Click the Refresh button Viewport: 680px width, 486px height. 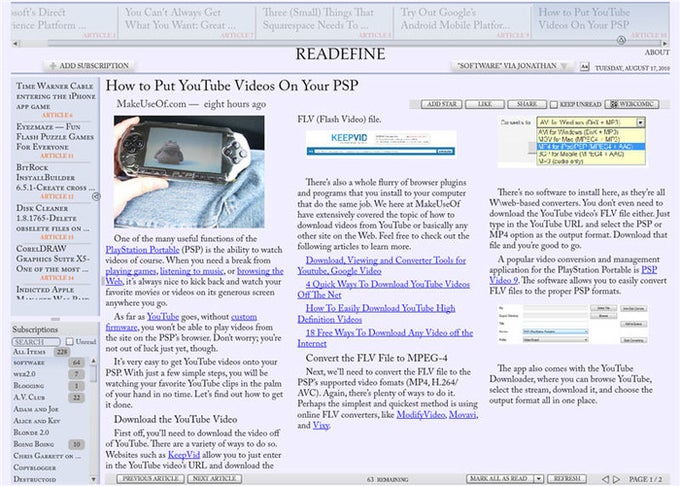pyautogui.click(x=567, y=479)
